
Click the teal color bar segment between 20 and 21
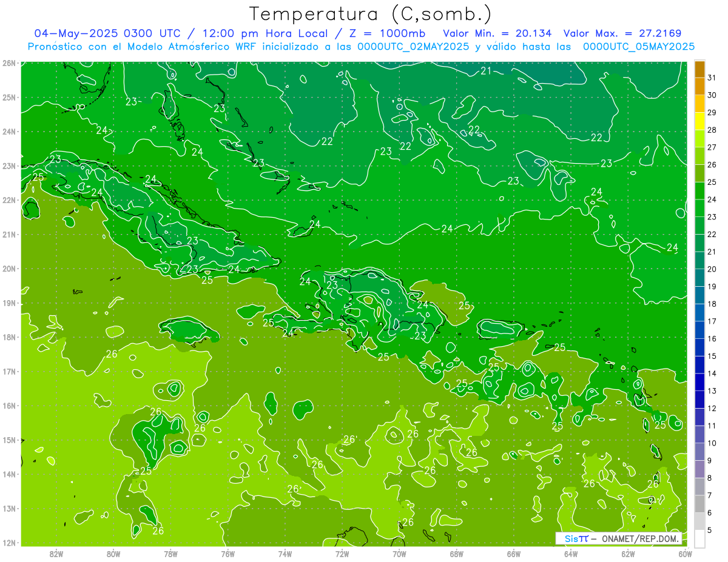pyautogui.click(x=699, y=261)
